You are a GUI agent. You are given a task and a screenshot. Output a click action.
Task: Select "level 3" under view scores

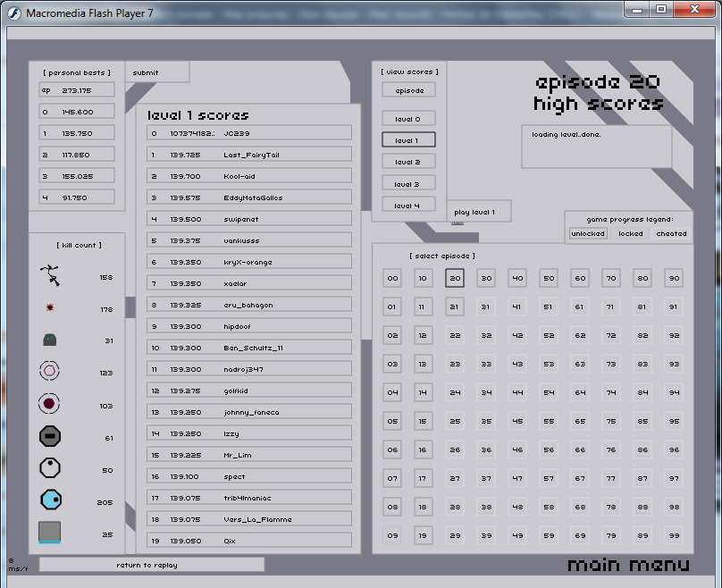[408, 183]
